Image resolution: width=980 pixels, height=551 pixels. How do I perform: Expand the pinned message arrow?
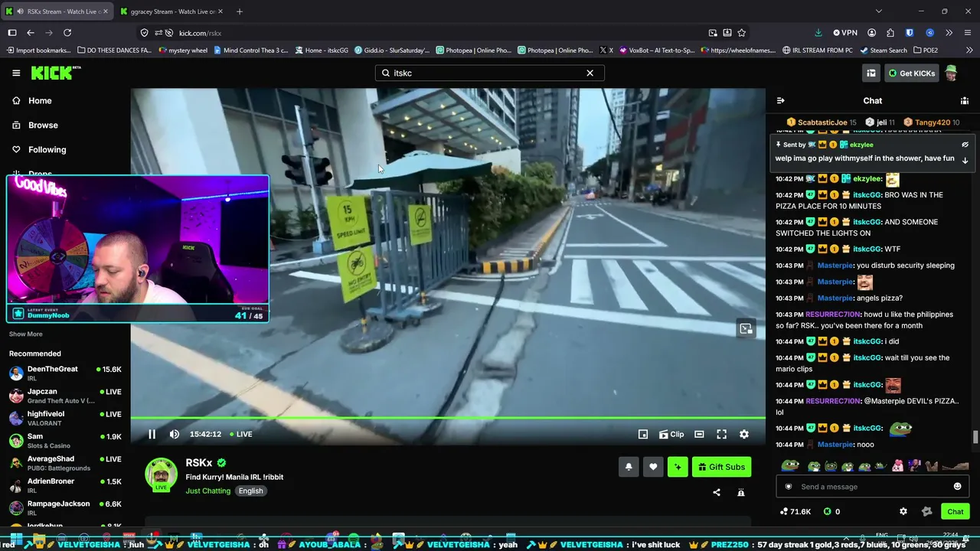[965, 160]
